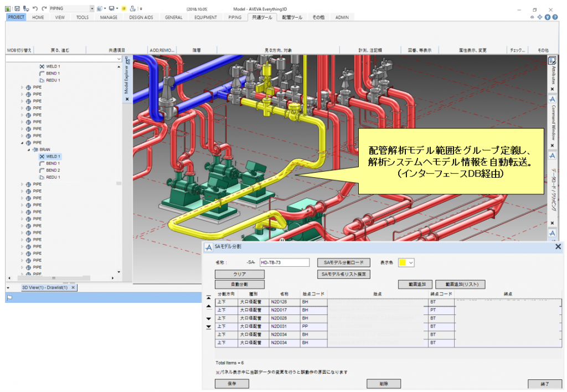Viewport: 567px width, 392px height.
Task: Switch to the EQUIPMENT ribbon tab
Action: [x=205, y=17]
